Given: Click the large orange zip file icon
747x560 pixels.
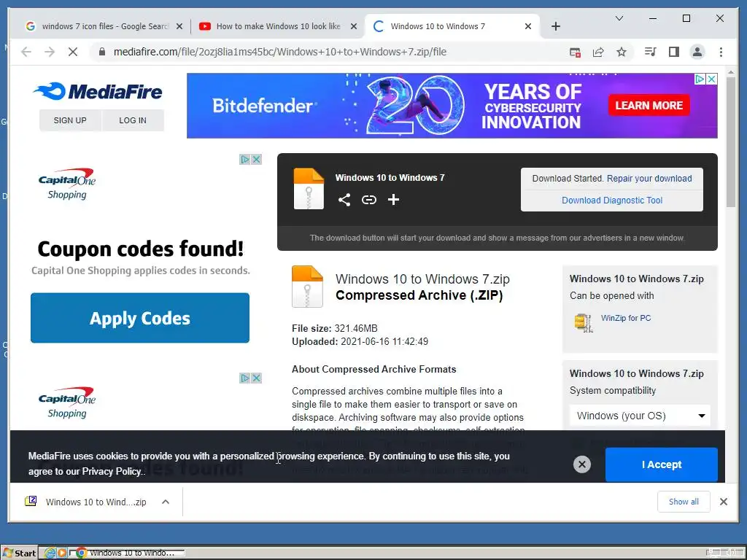Looking at the screenshot, I should coord(307,286).
